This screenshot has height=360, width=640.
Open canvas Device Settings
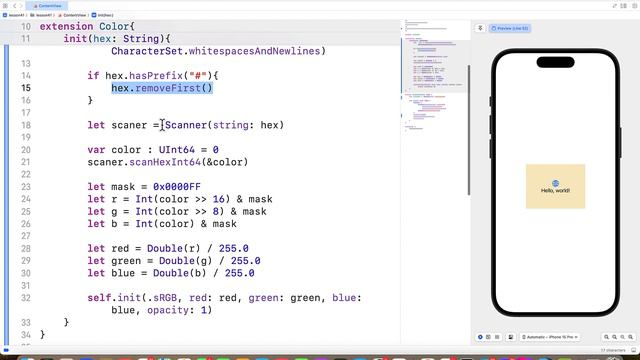[x=511, y=337]
